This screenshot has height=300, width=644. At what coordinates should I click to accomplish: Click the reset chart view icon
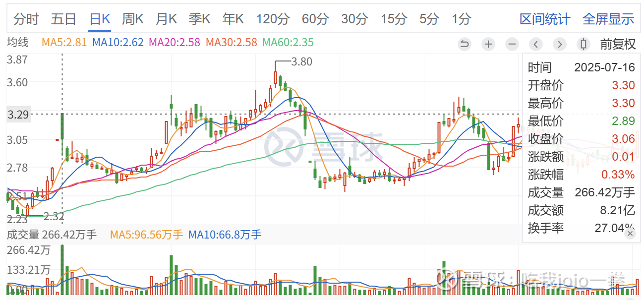tap(465, 44)
